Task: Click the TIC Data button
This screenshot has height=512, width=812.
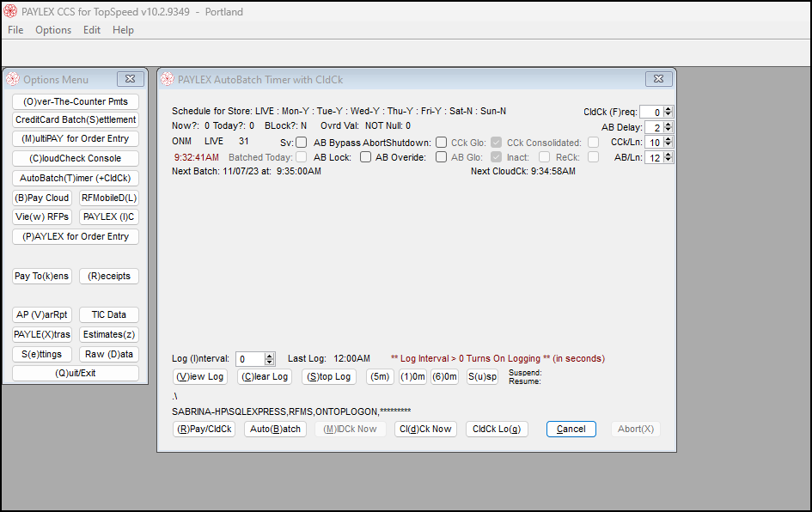Action: tap(109, 314)
